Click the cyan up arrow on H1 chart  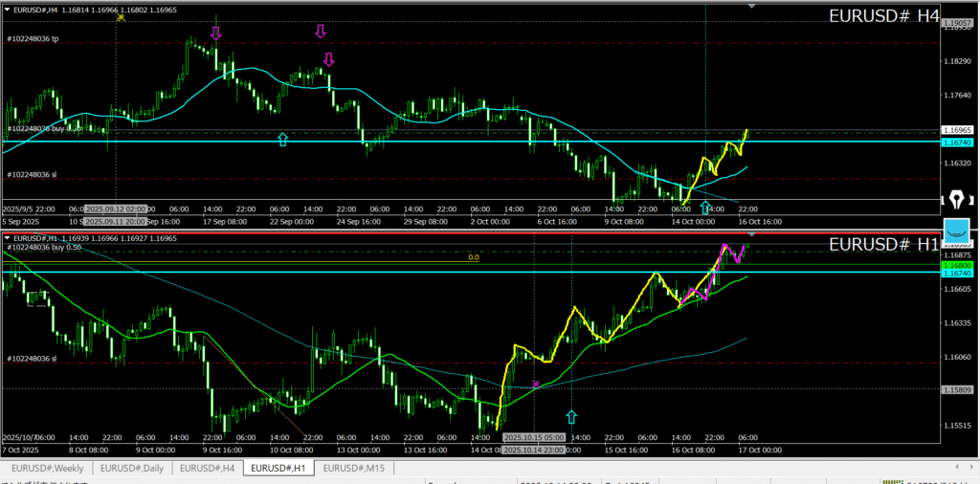click(x=571, y=417)
